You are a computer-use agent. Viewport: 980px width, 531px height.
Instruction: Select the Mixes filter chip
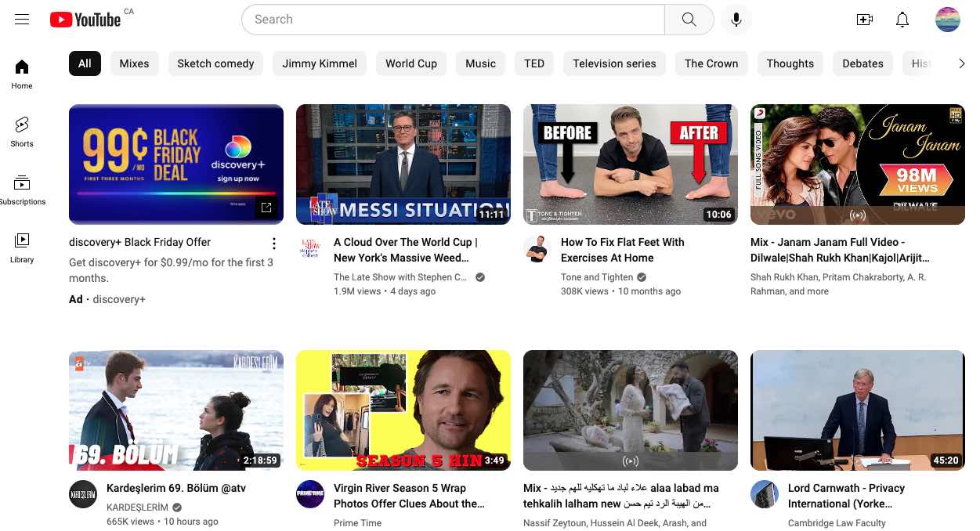(x=134, y=63)
